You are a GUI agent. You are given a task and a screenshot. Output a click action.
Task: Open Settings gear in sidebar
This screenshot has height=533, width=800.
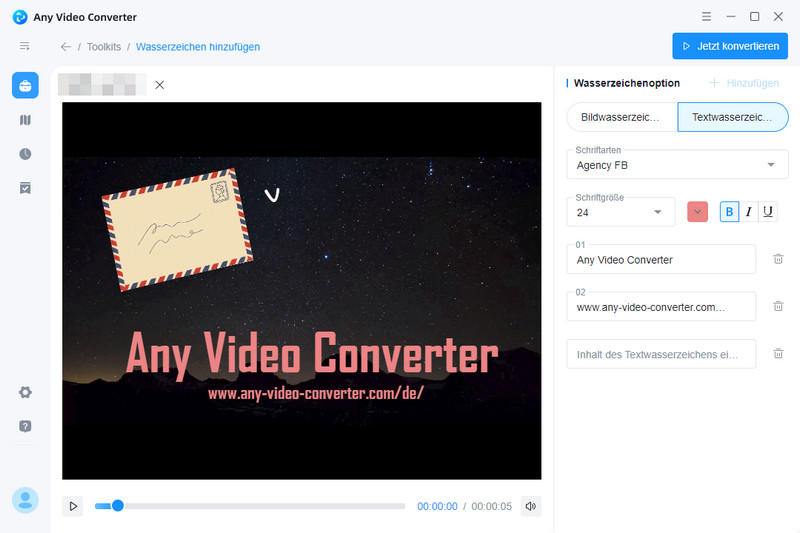tap(25, 392)
